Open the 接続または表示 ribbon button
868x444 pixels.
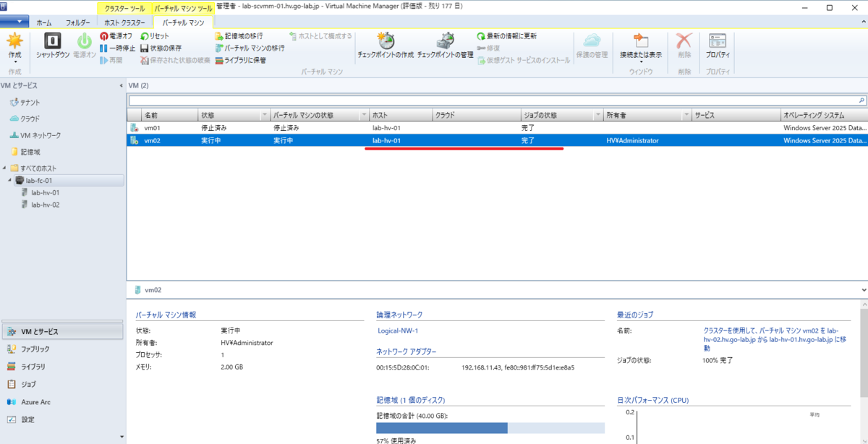[640, 46]
